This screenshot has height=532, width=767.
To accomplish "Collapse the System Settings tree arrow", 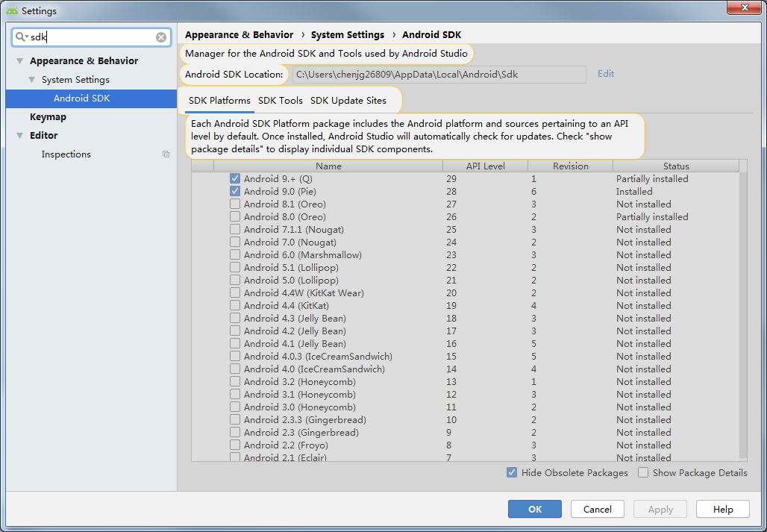I will pos(32,80).
